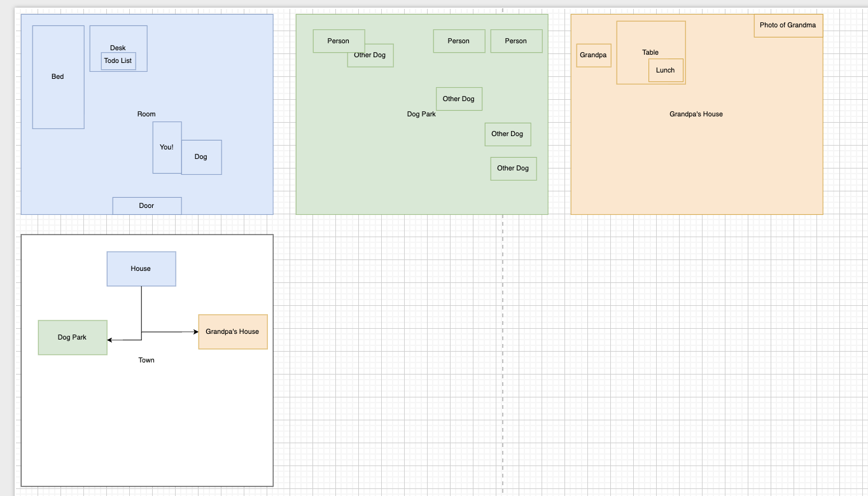Viewport: 868px width, 496px height.
Task: Click the Town container label
Action: click(146, 361)
